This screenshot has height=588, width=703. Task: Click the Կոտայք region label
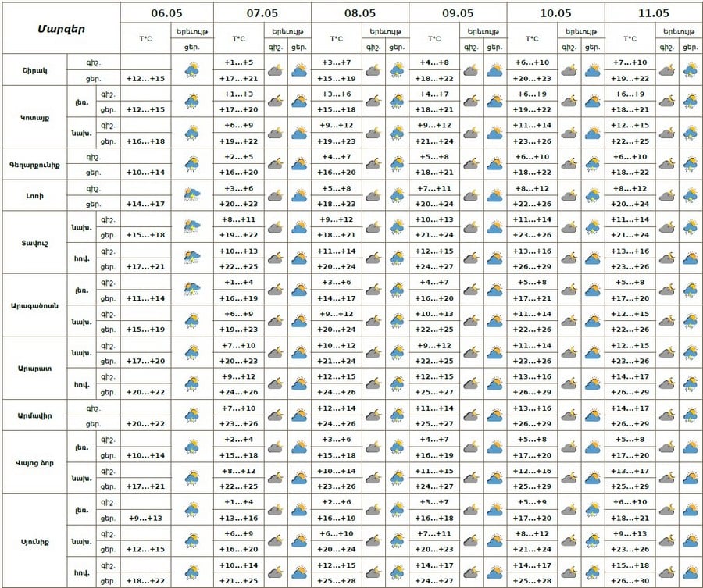34,118
